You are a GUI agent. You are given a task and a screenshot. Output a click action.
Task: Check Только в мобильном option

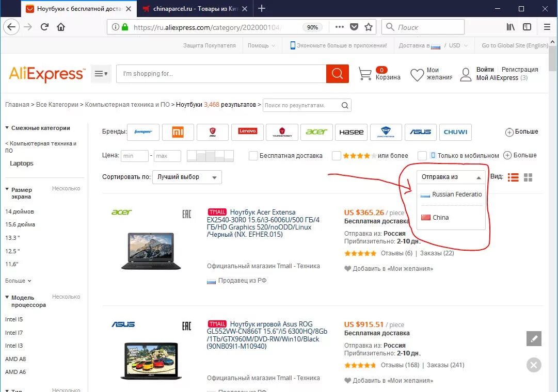point(422,156)
